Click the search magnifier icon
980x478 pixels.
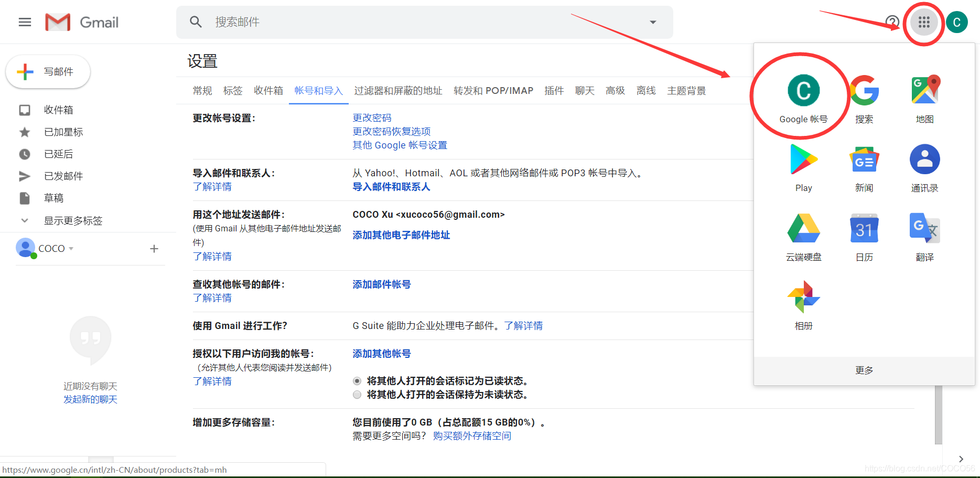(x=196, y=22)
